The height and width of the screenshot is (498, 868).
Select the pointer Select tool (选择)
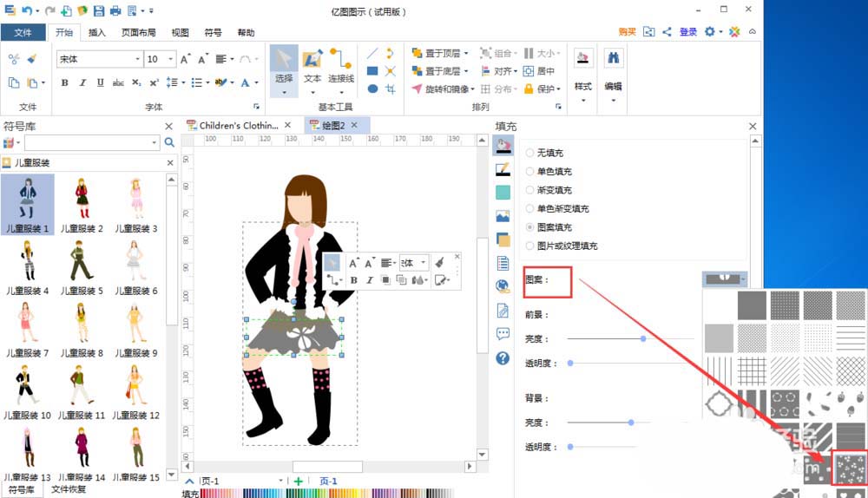284,71
